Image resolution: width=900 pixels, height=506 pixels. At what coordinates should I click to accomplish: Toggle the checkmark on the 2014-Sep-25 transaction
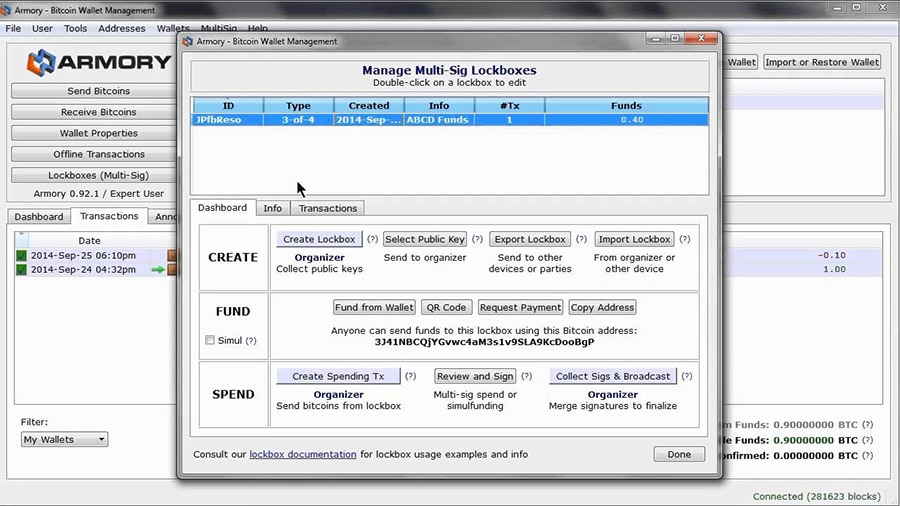click(22, 255)
